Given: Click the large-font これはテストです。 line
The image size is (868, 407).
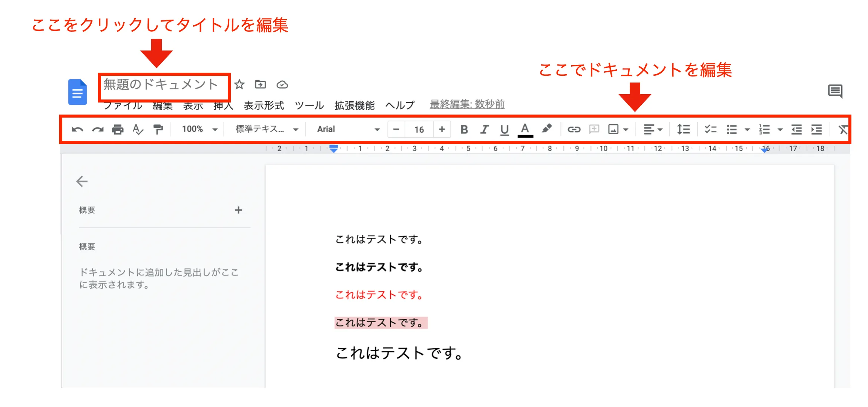Looking at the screenshot, I should click(x=400, y=353).
